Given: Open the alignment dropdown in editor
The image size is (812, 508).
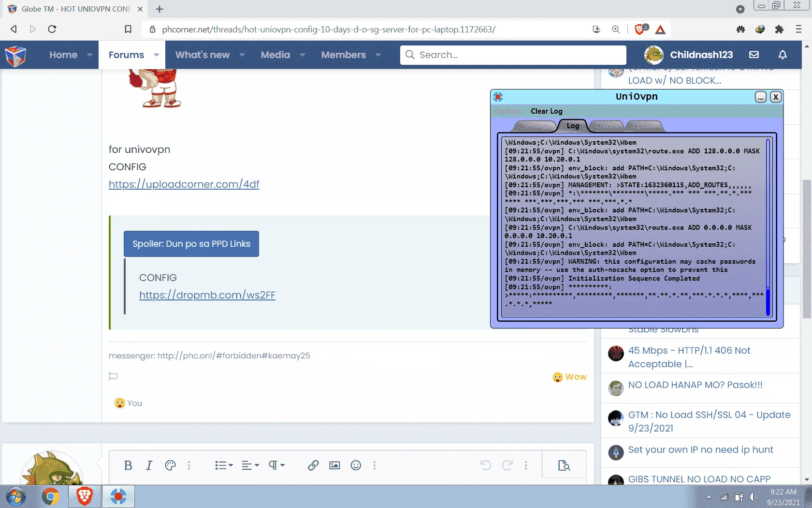Looking at the screenshot, I should (x=250, y=465).
